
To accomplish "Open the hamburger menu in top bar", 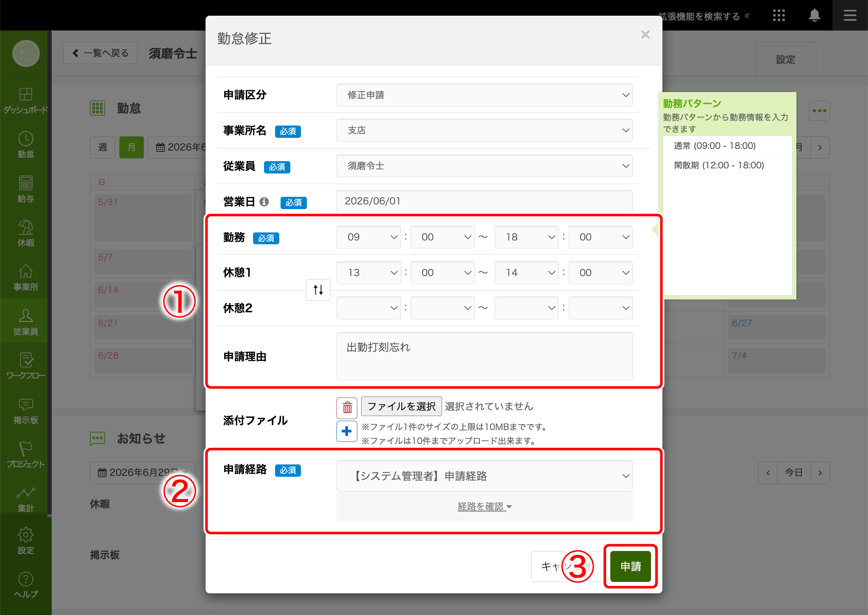I will (x=850, y=16).
